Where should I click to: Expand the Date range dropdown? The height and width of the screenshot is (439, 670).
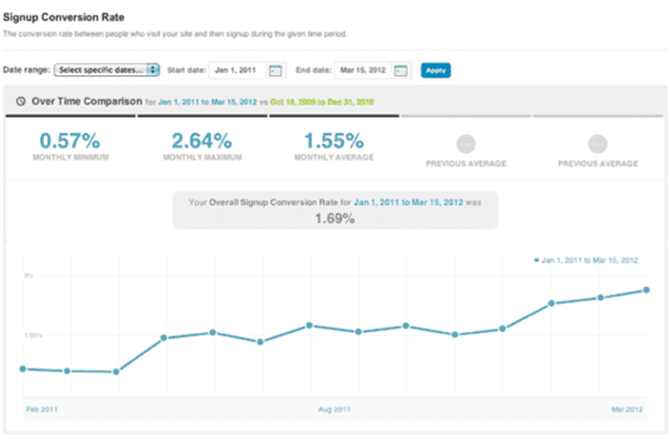107,70
